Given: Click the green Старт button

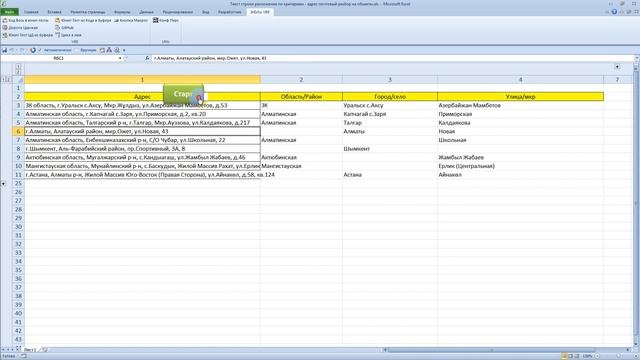Looking at the screenshot, I should click(183, 94).
